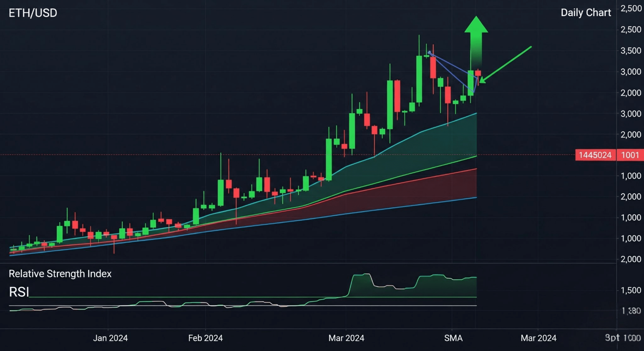The height and width of the screenshot is (351, 644).
Task: Click the large RSI label
Action: pyautogui.click(x=19, y=292)
